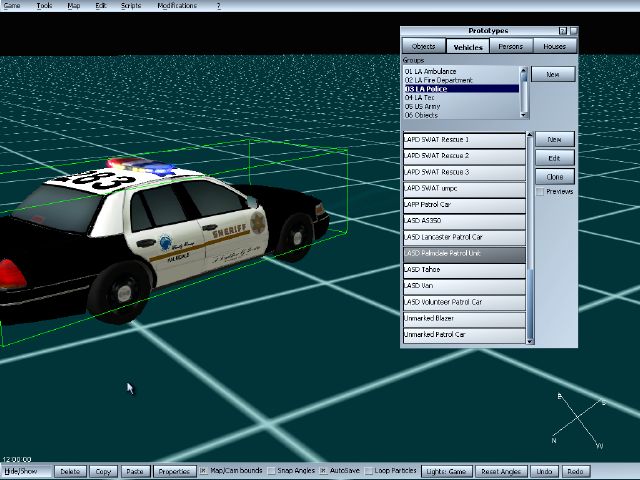Click the Reset Angles button

click(x=501, y=471)
